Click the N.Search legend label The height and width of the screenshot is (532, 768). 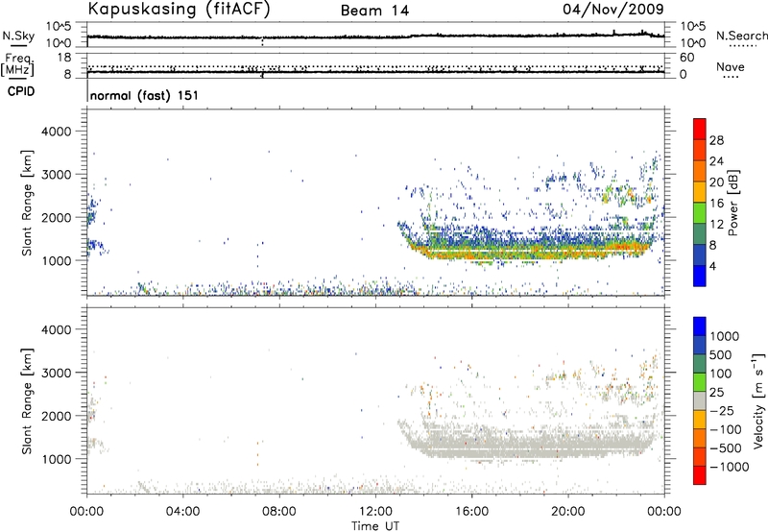click(741, 36)
